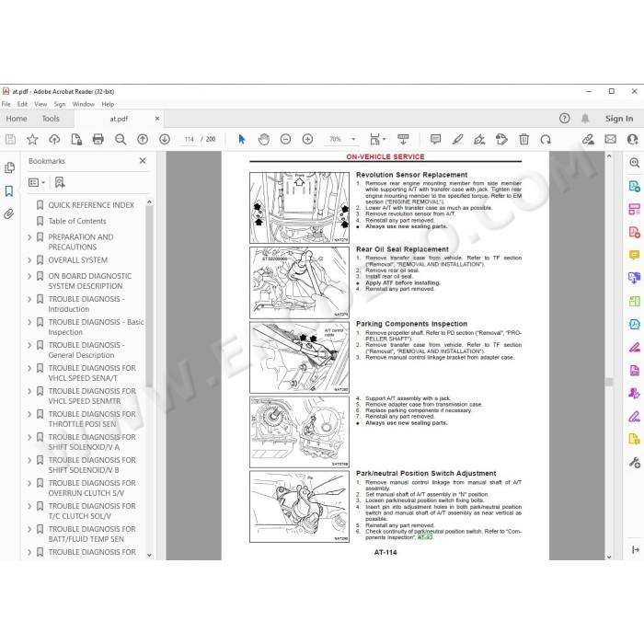Image resolution: width=644 pixels, height=644 pixels.
Task: Send file by email icon
Action: point(610,140)
